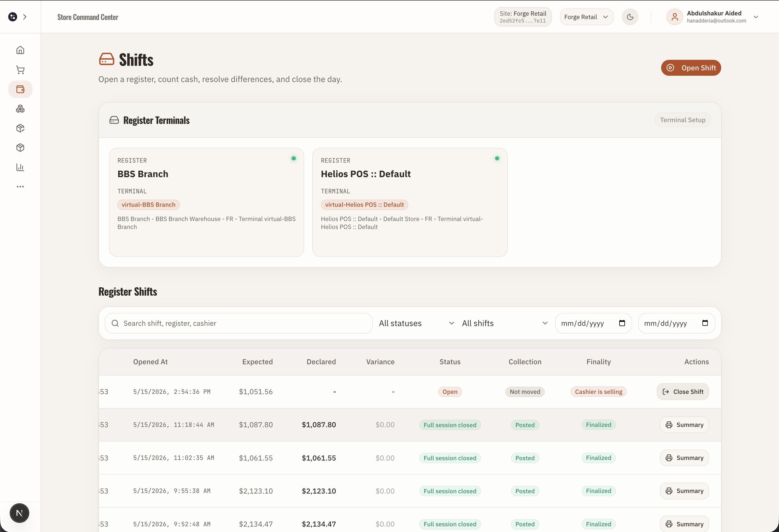Click the $1,051.56 expected amount

[256, 392]
